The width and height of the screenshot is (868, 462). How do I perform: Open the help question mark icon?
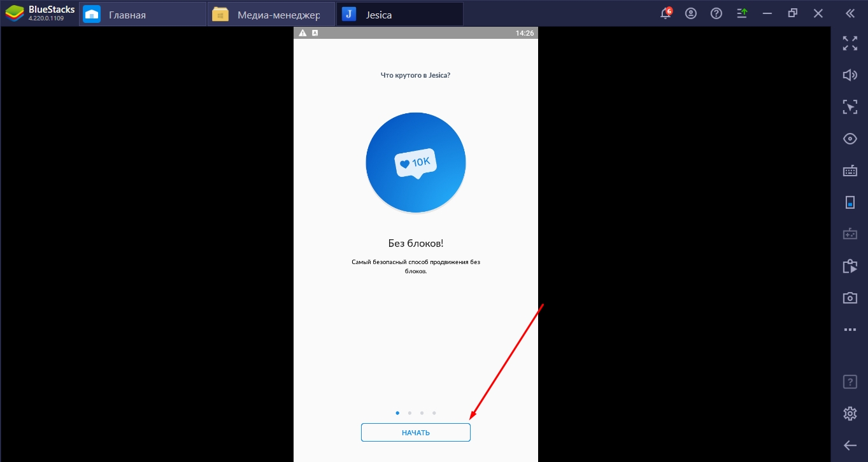click(x=716, y=13)
